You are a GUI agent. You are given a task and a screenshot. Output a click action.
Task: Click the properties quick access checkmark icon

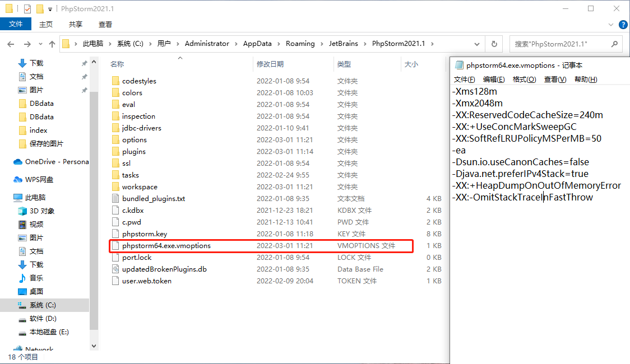pos(27,8)
